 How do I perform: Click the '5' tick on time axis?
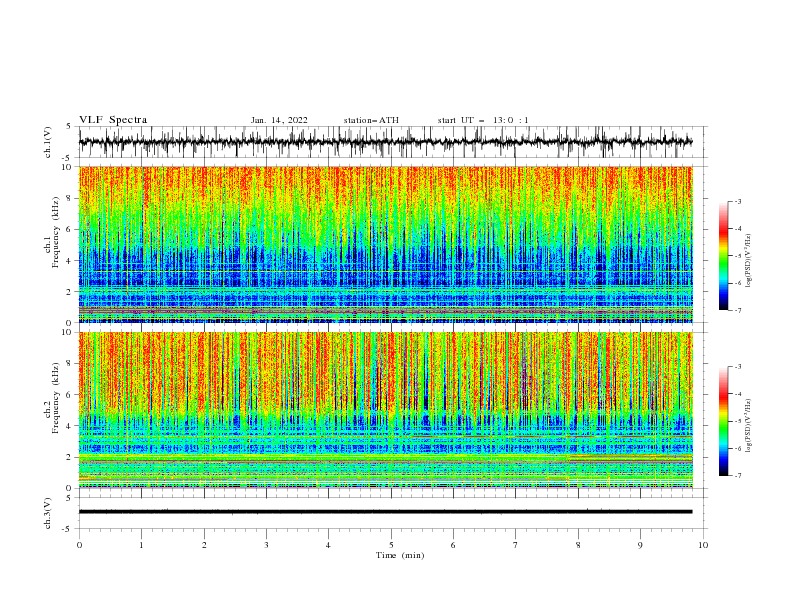[x=391, y=545]
